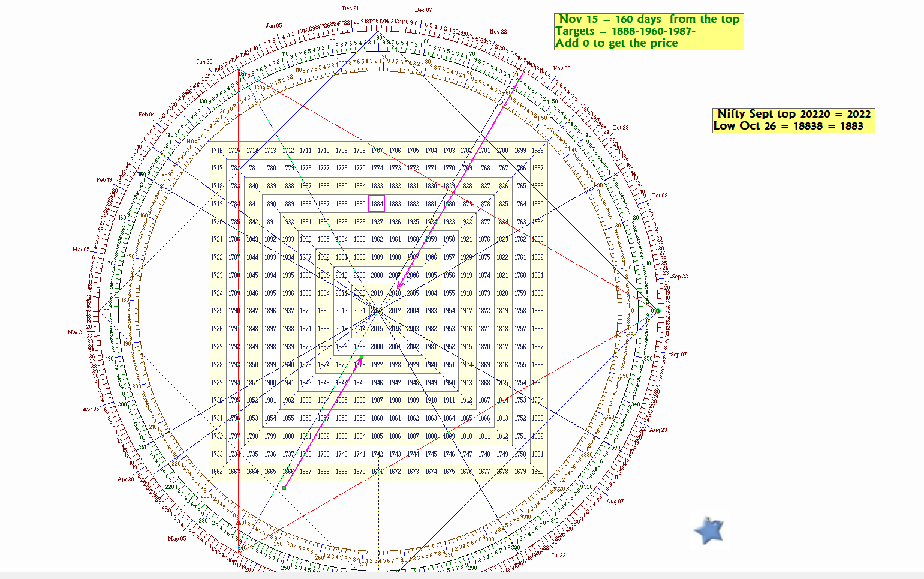Select grid cell 1860 in the grid

coord(377,418)
